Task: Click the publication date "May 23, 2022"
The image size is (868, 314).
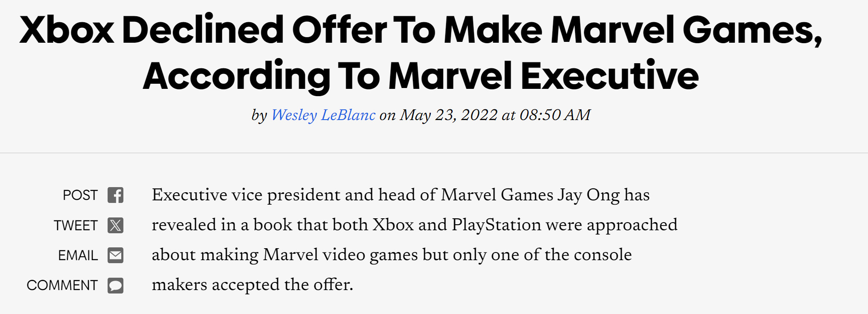Action: click(448, 115)
